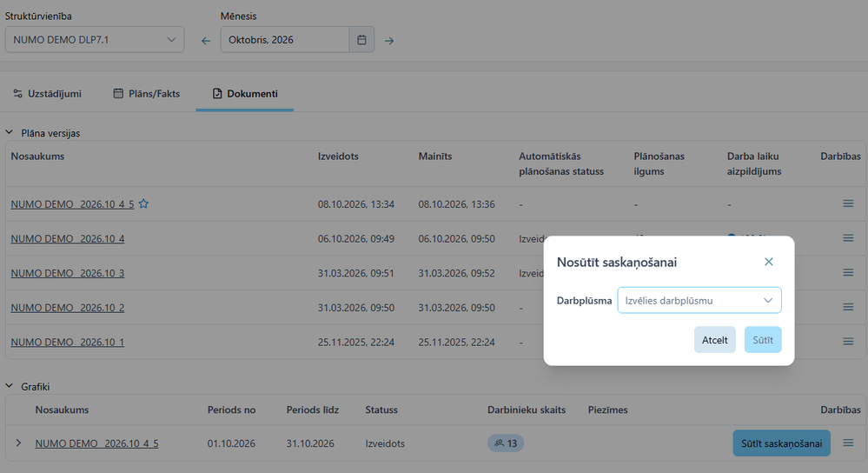The height and width of the screenshot is (473, 868).
Task: Collapse the Grafiki section
Action: [10, 386]
